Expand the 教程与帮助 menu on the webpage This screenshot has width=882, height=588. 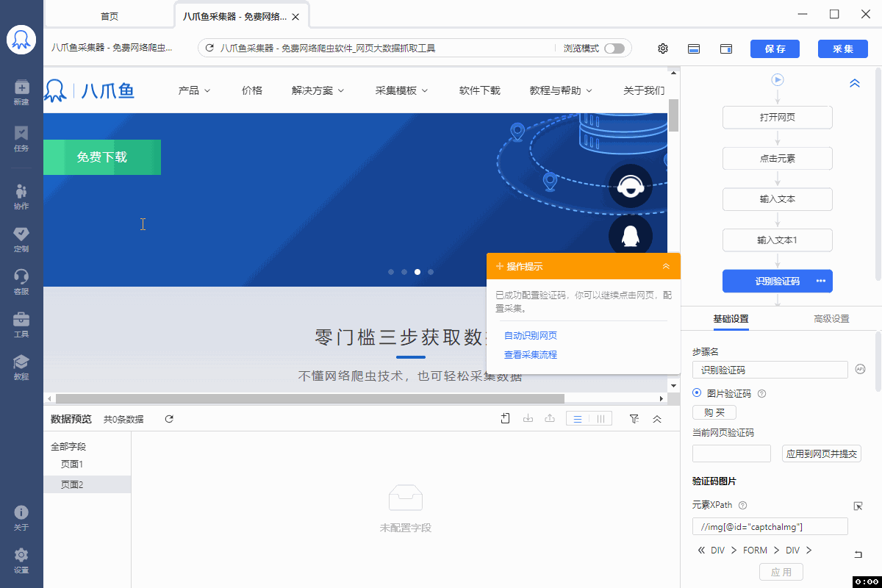(x=562, y=90)
